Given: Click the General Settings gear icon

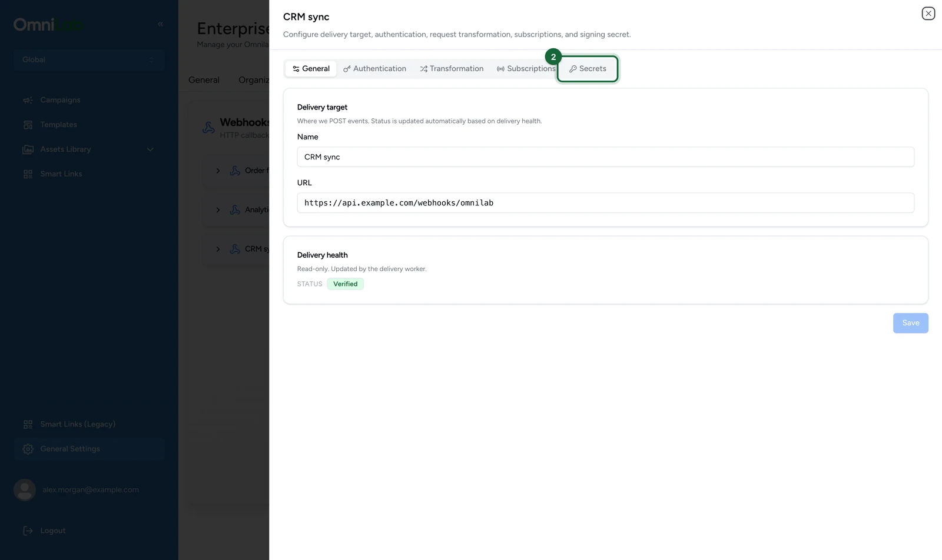Looking at the screenshot, I should point(28,449).
